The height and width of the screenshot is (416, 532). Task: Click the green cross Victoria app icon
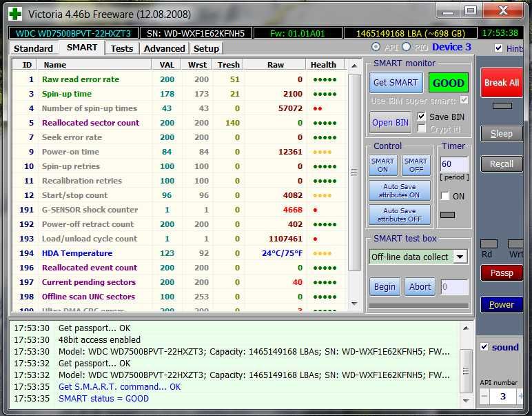(15, 14)
